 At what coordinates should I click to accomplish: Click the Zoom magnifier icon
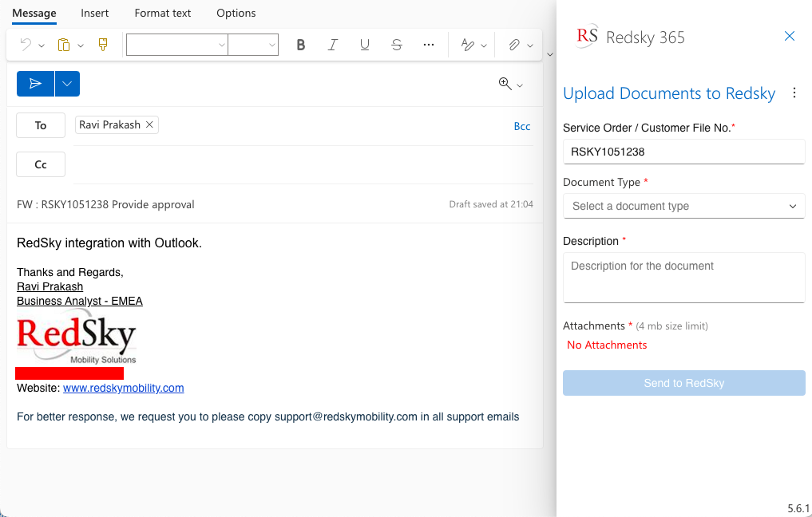[x=505, y=83]
